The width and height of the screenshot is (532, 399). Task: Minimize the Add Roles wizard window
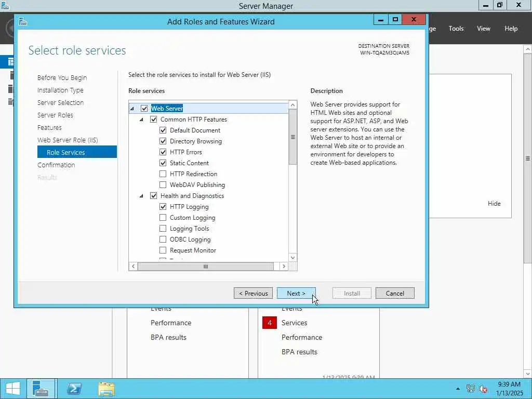(x=381, y=20)
